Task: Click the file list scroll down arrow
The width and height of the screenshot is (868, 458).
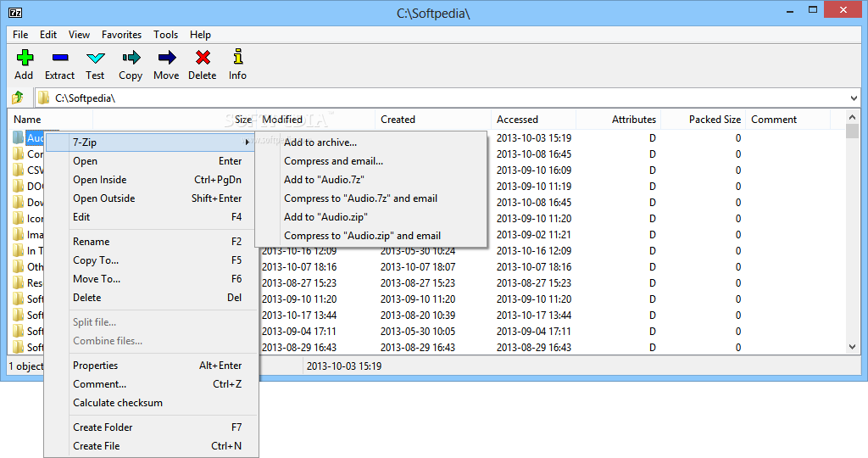Action: point(853,347)
